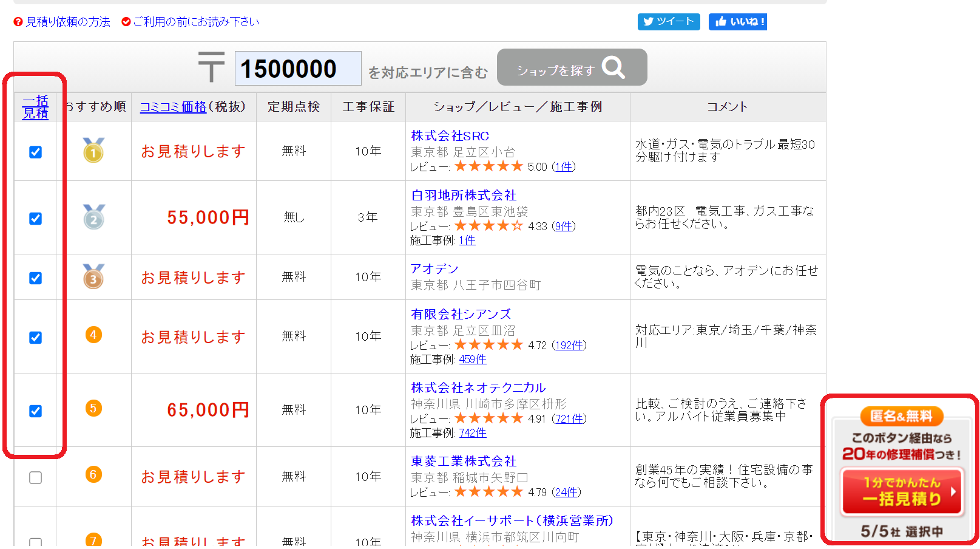Open the 施工事例 1件 link for 白羽地所
Image resolution: width=980 pixels, height=549 pixels.
467,240
